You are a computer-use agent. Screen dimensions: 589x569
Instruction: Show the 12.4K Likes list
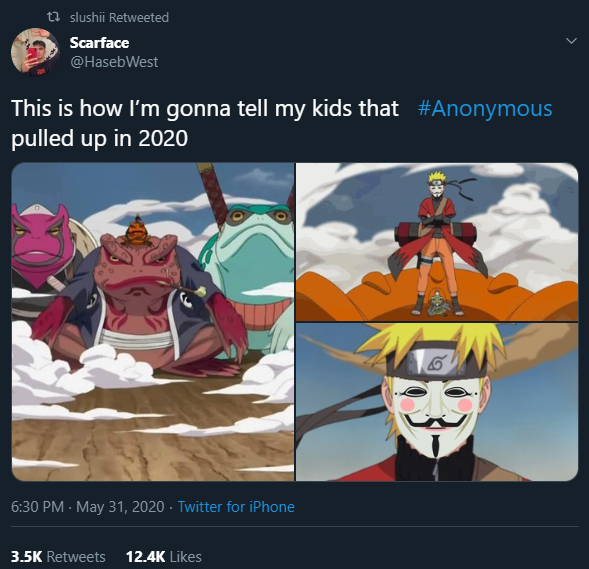point(164,557)
